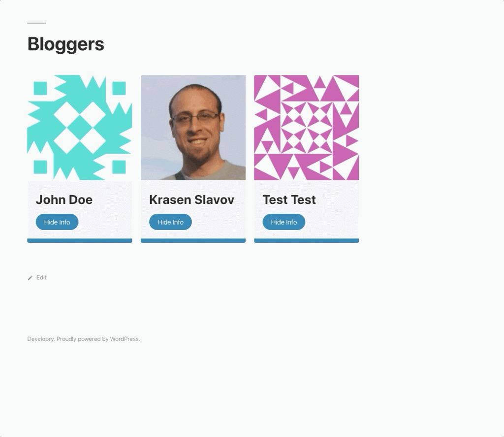Click Krasen Slavov's profile photo
The image size is (504, 437).
[x=193, y=128]
